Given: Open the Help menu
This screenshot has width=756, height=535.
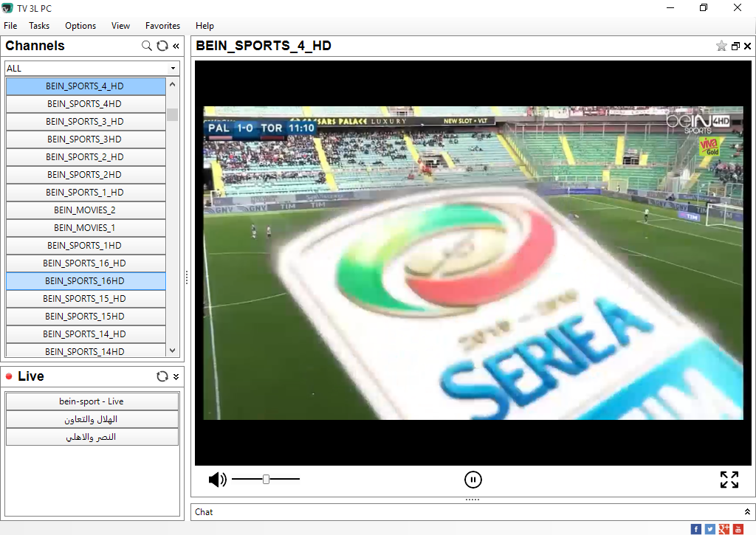Looking at the screenshot, I should pos(205,26).
